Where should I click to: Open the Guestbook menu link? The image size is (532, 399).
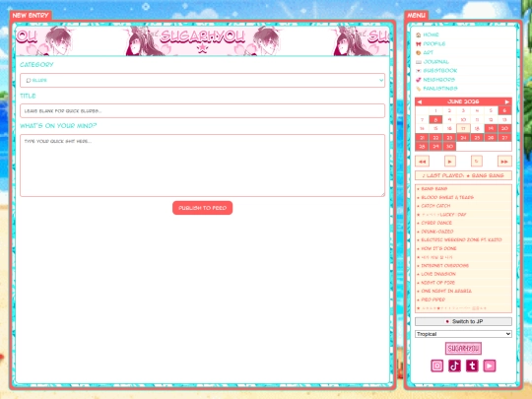pyautogui.click(x=440, y=71)
